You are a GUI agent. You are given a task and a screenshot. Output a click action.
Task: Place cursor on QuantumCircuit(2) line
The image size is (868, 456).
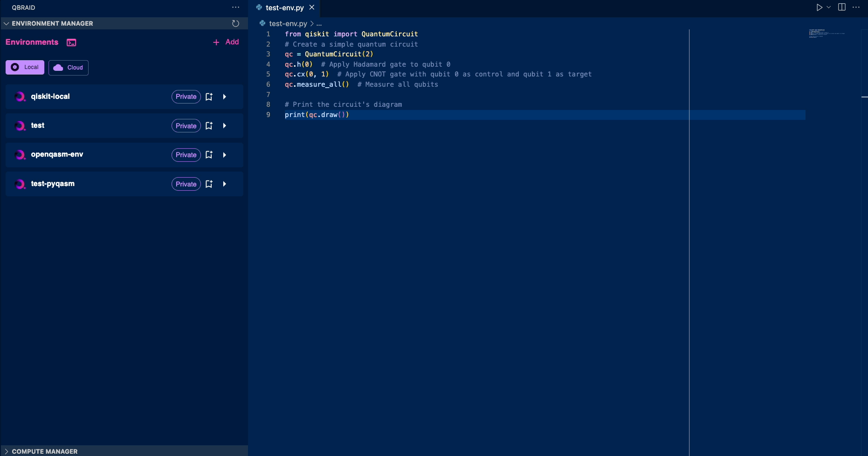tap(329, 54)
